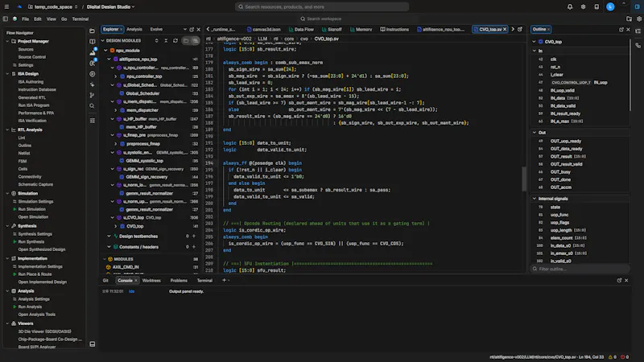Close the Explorer side panel
This screenshot has height=362, width=644.
click(199, 30)
